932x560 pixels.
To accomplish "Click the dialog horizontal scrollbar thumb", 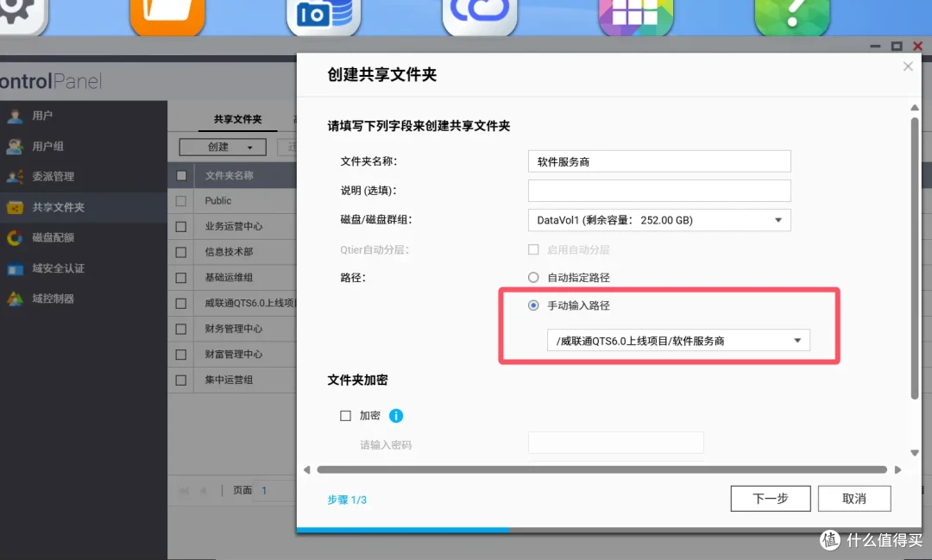I will click(601, 469).
